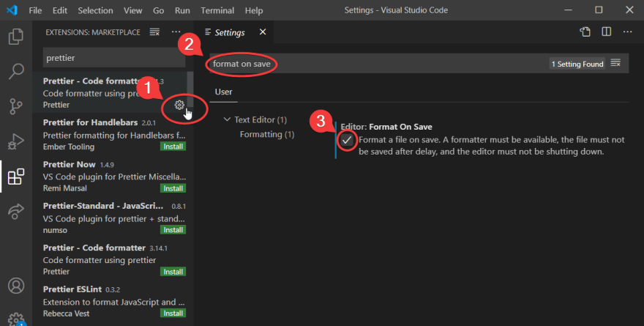Viewport: 644px width, 326px height.
Task: Click the extension search box with prettier
Action: pos(113,57)
